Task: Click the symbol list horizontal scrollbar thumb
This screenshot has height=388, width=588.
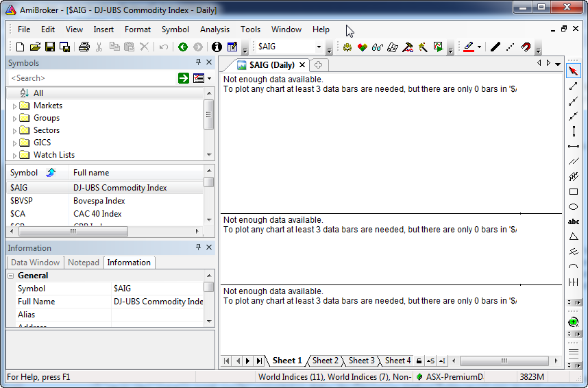Action: [73, 231]
